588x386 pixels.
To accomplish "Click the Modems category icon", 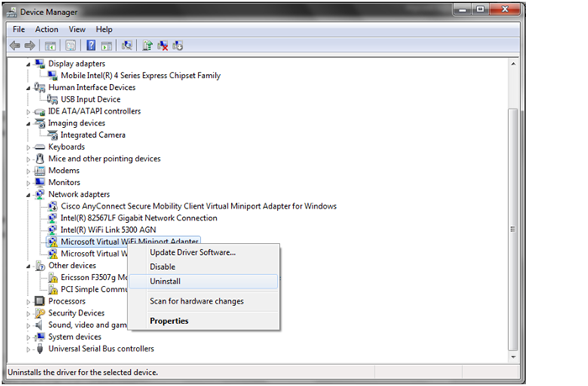I will [39, 171].
